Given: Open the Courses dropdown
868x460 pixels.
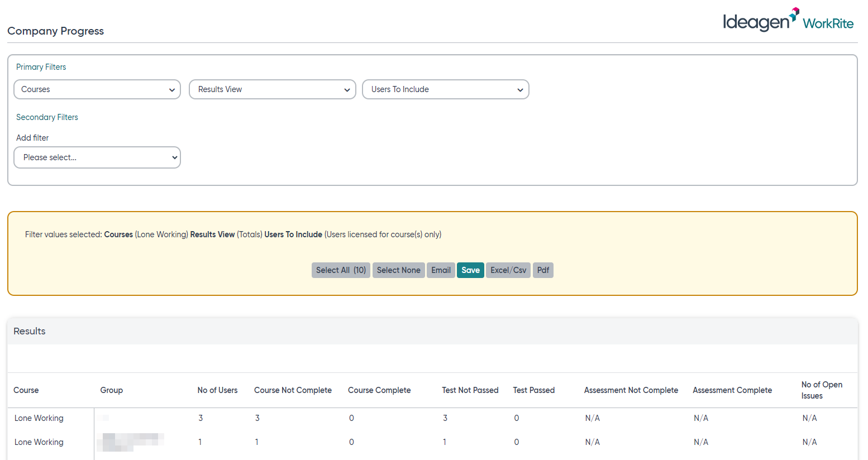Looking at the screenshot, I should pyautogui.click(x=97, y=89).
